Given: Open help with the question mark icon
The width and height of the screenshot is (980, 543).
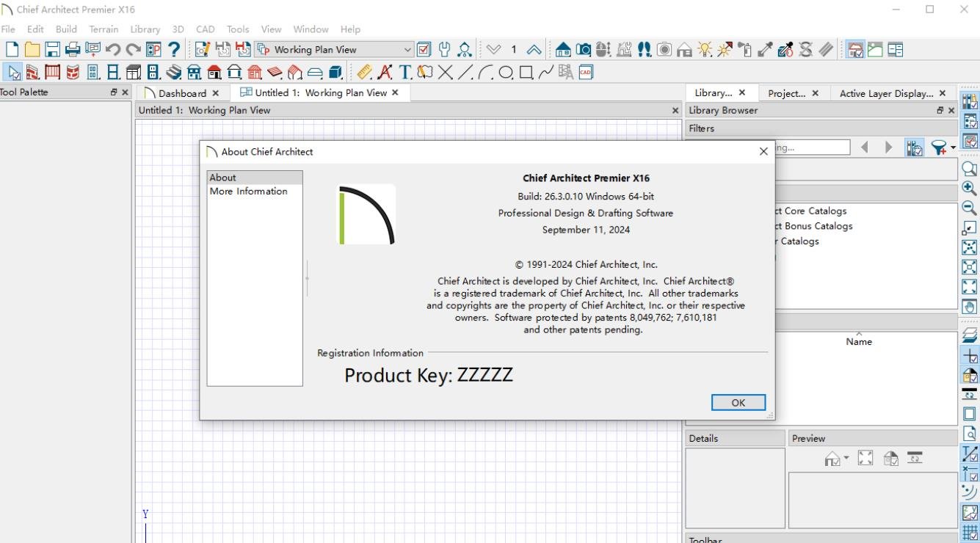Looking at the screenshot, I should click(x=174, y=50).
